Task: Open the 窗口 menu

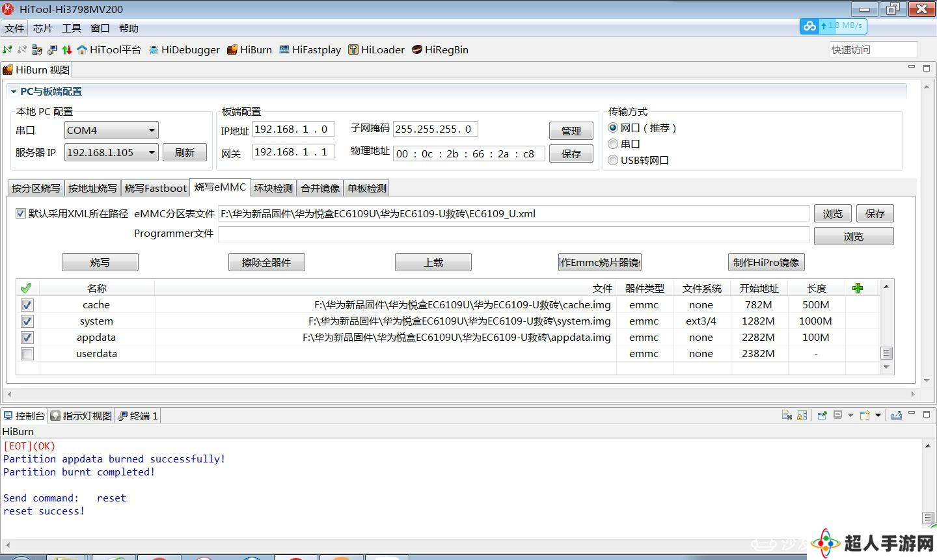Action: click(100, 28)
